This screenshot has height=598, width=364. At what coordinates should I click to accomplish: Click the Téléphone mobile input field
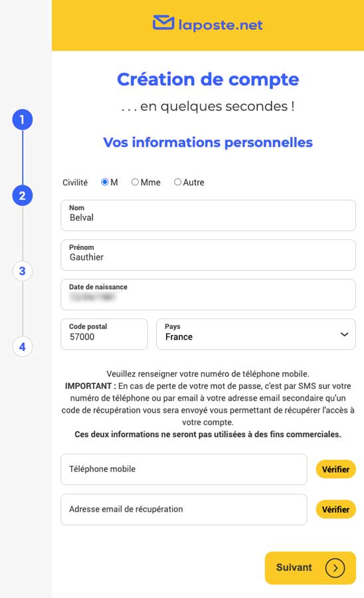(x=184, y=470)
